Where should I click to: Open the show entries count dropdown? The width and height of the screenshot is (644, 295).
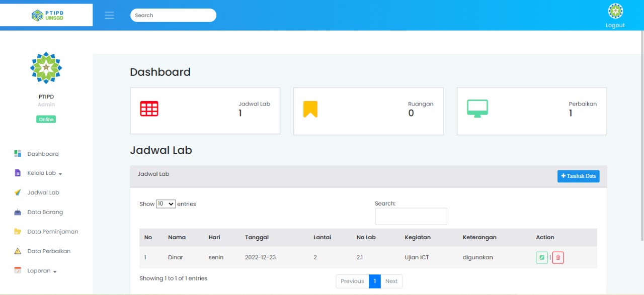click(x=166, y=204)
